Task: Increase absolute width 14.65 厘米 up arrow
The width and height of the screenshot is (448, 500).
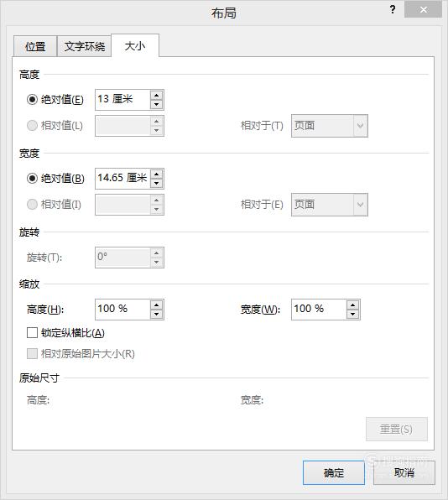Action: (156, 174)
